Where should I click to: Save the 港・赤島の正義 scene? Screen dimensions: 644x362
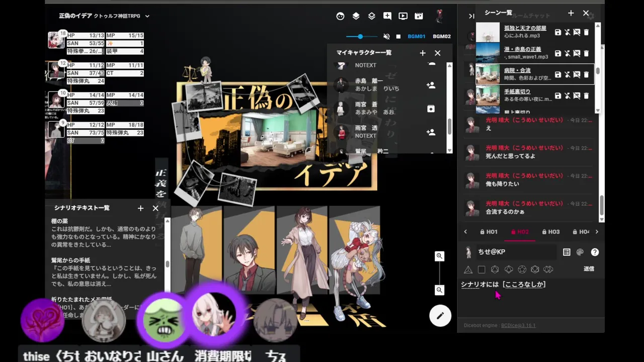tap(557, 53)
